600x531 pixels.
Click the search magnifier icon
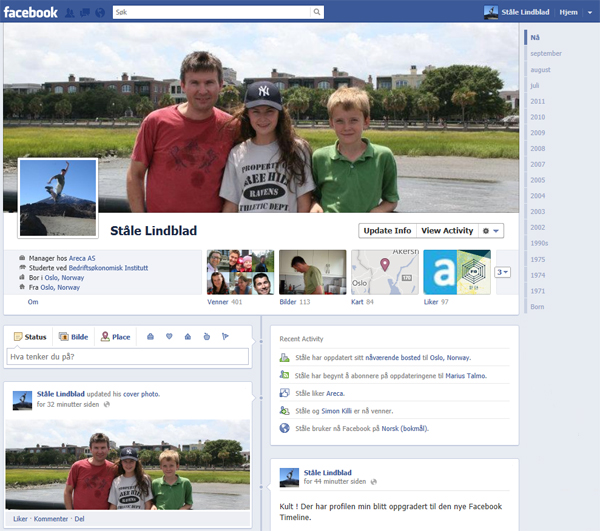[317, 12]
